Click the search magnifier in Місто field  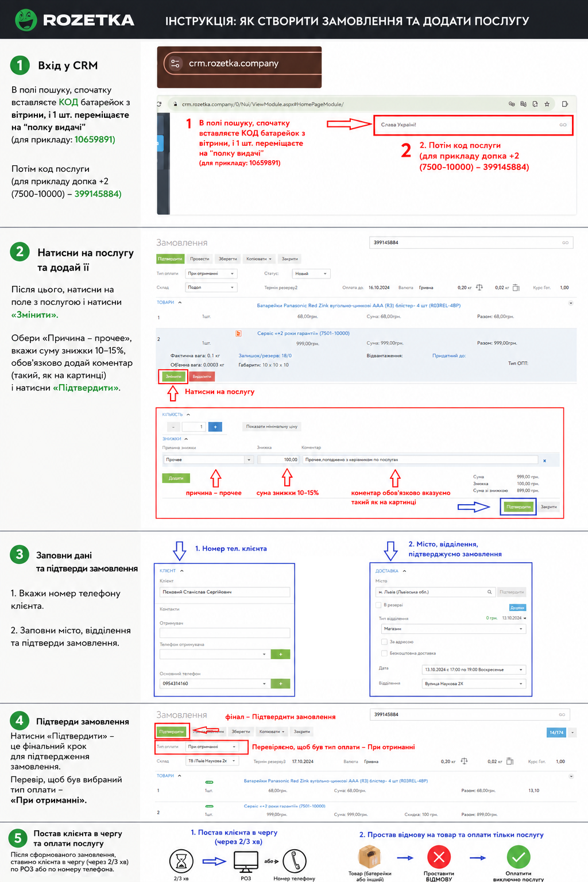coord(490,592)
